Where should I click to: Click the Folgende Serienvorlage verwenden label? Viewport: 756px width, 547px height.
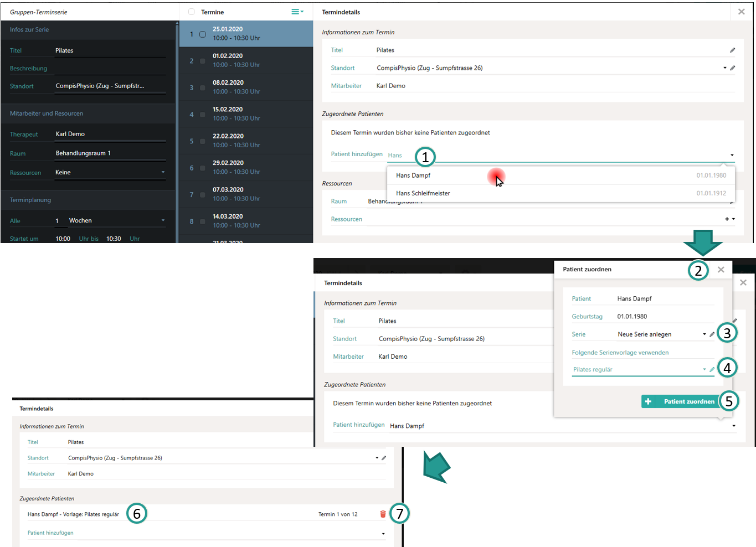pos(620,353)
